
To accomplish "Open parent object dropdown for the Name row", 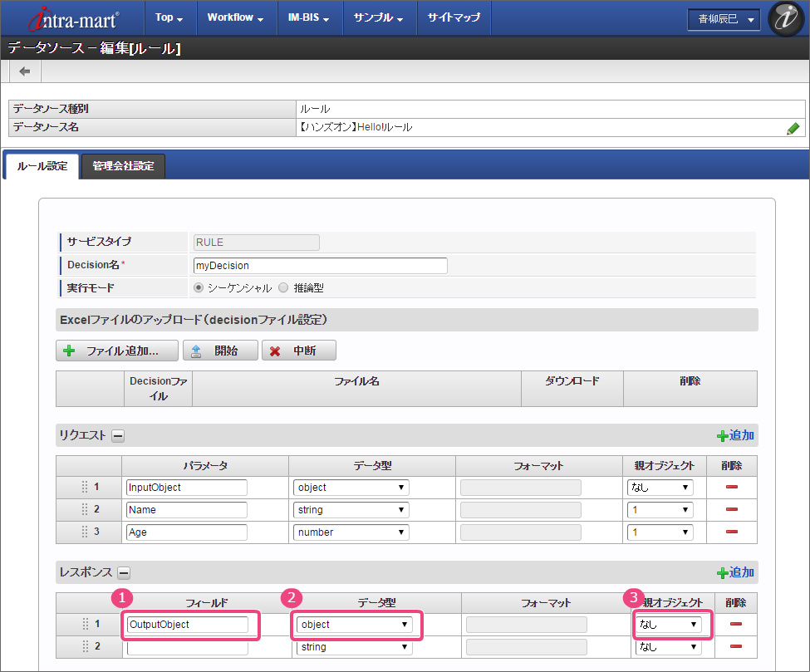I will tap(660, 510).
